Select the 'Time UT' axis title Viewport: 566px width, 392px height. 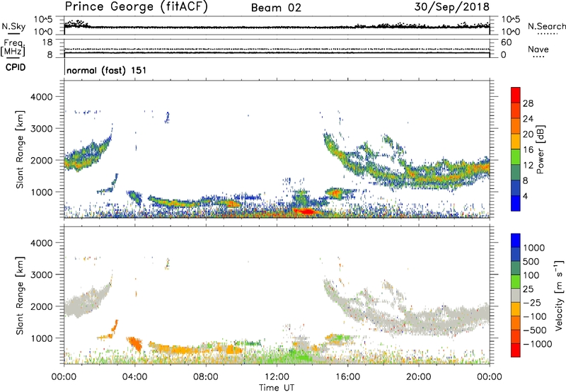[277, 388]
